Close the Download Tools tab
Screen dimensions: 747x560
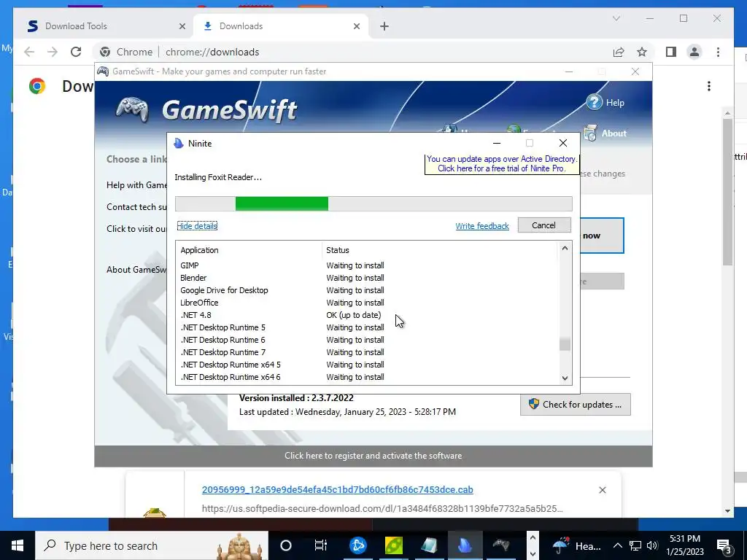pos(182,26)
